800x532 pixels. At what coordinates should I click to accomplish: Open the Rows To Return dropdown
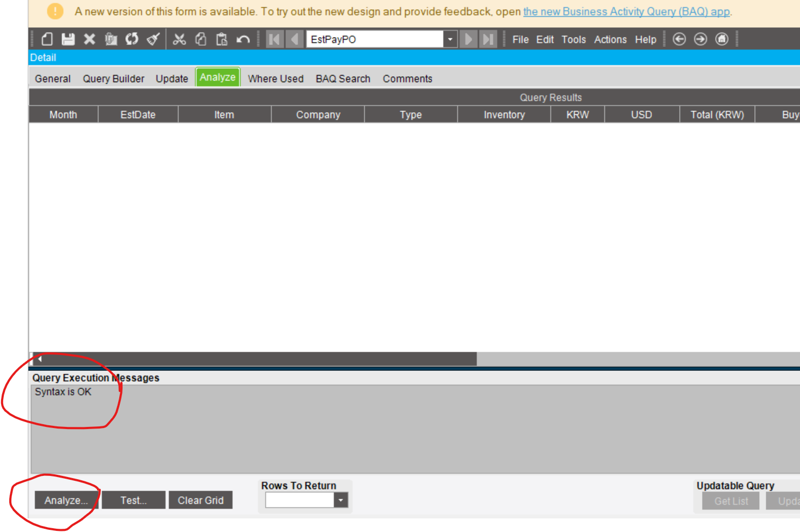tap(341, 500)
